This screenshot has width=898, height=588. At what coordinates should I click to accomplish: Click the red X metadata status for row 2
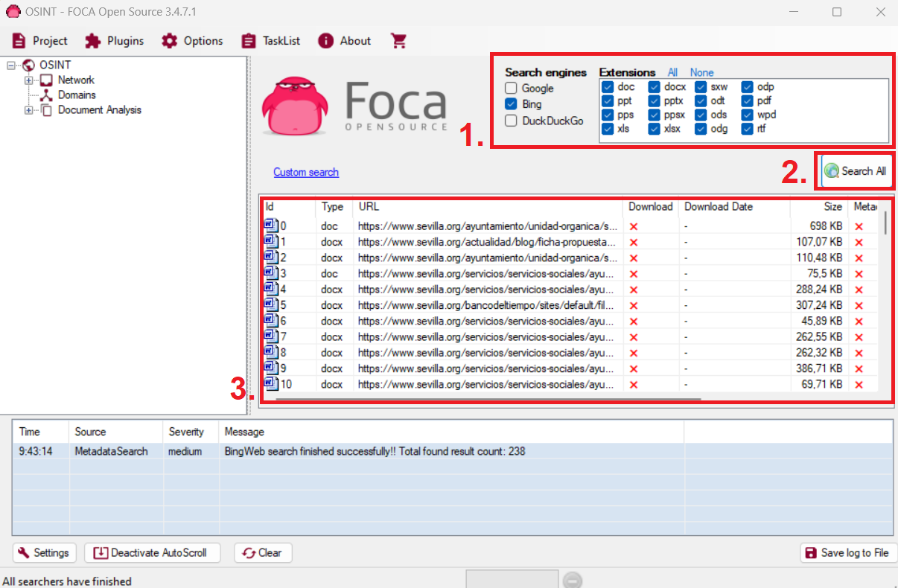click(x=859, y=258)
